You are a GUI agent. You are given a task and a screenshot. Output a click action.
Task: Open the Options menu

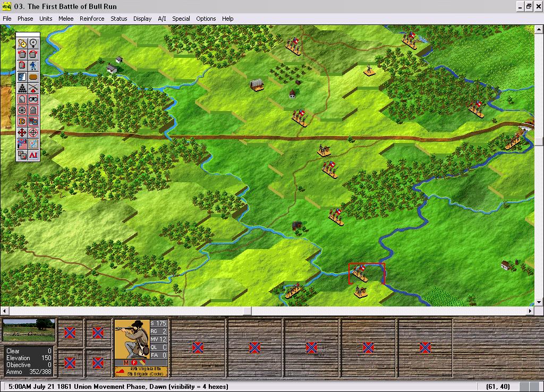click(206, 19)
